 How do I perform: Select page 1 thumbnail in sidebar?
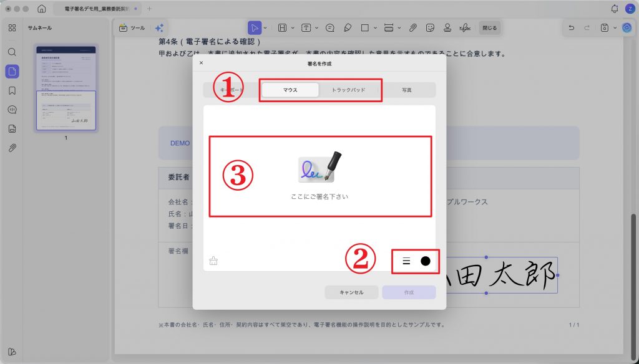point(66,89)
